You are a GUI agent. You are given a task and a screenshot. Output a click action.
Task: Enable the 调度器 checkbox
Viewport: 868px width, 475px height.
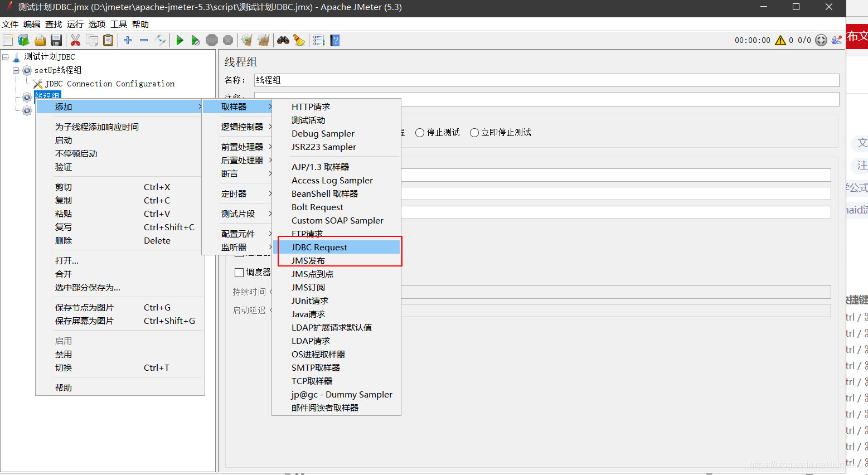pyautogui.click(x=239, y=273)
